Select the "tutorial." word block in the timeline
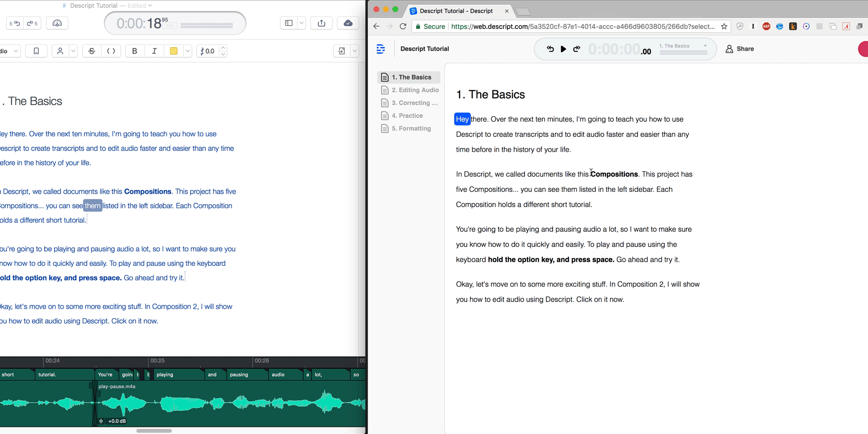868x434 pixels. coord(65,375)
